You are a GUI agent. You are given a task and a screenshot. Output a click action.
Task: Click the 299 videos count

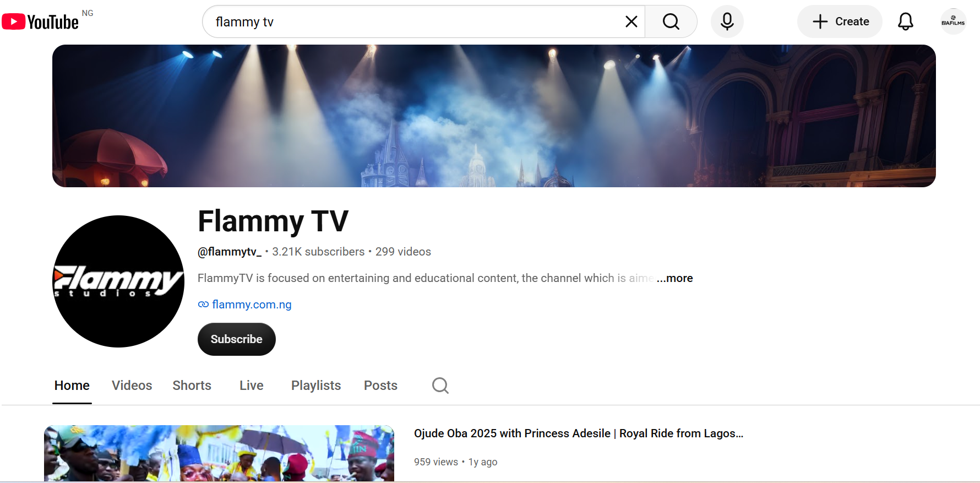tap(403, 252)
